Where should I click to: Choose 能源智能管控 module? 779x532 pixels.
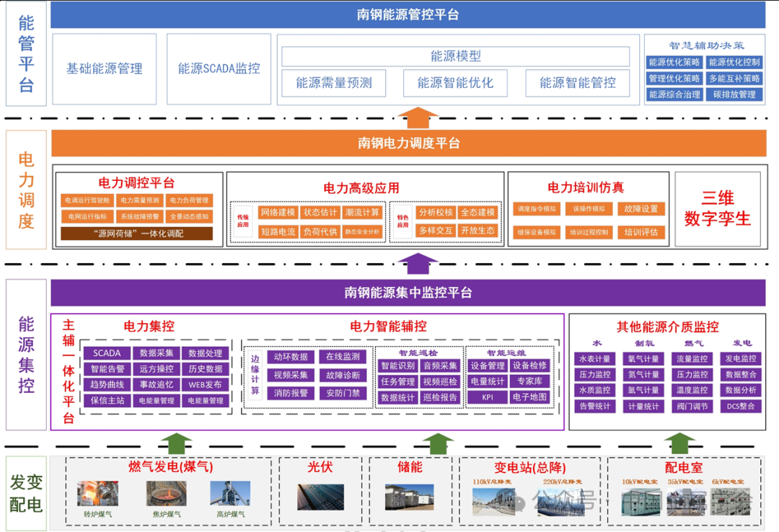tap(578, 83)
